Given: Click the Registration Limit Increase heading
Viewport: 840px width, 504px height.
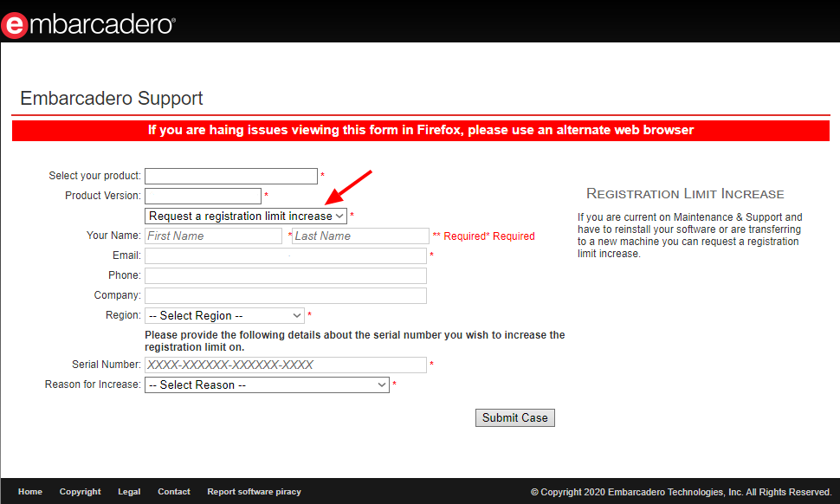Looking at the screenshot, I should [685, 194].
